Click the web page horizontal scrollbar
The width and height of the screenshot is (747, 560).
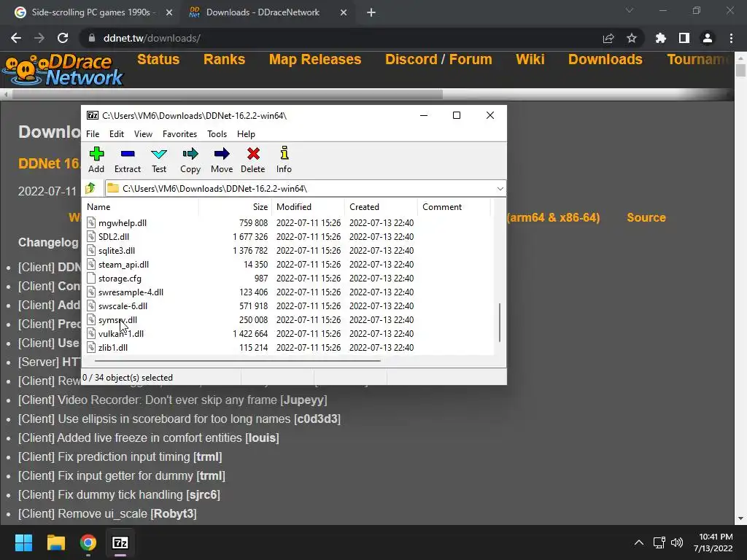[228, 94]
